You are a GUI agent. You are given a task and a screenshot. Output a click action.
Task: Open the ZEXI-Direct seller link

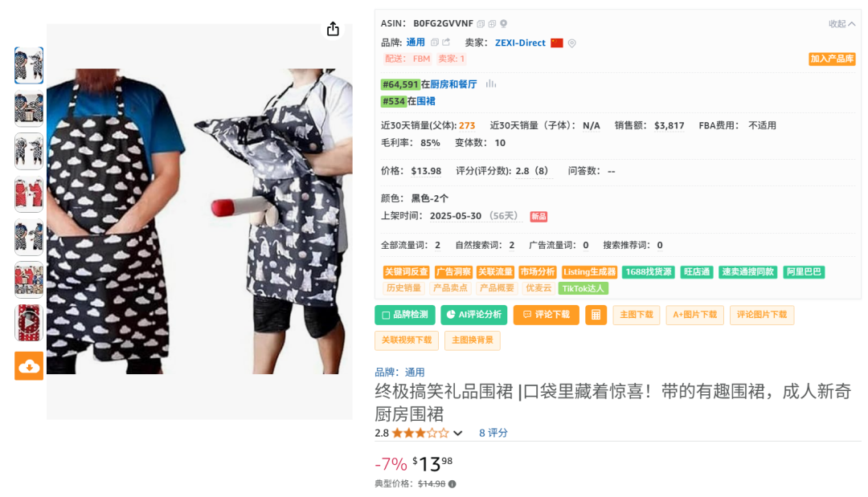coord(520,43)
